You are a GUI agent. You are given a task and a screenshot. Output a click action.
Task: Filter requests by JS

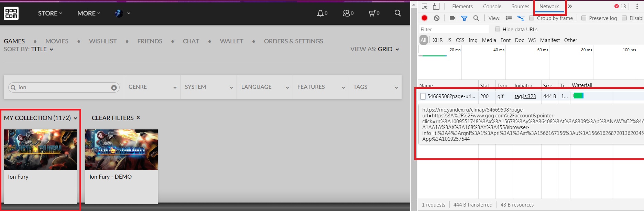(x=449, y=40)
